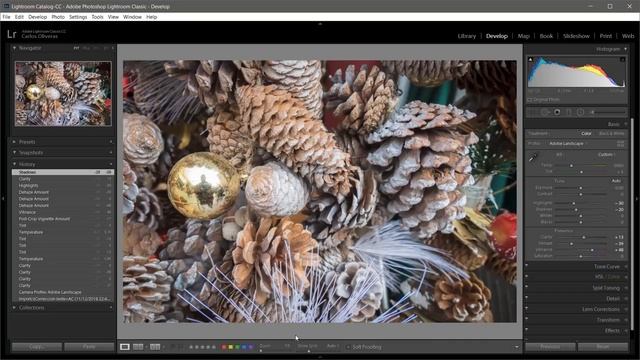Switch to the Print module
The height and width of the screenshot is (360, 640).
coord(605,36)
